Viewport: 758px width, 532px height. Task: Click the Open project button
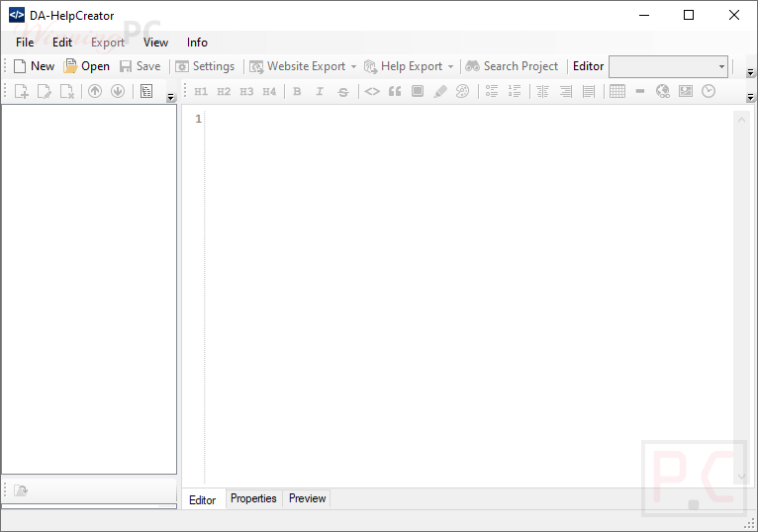pyautogui.click(x=87, y=66)
